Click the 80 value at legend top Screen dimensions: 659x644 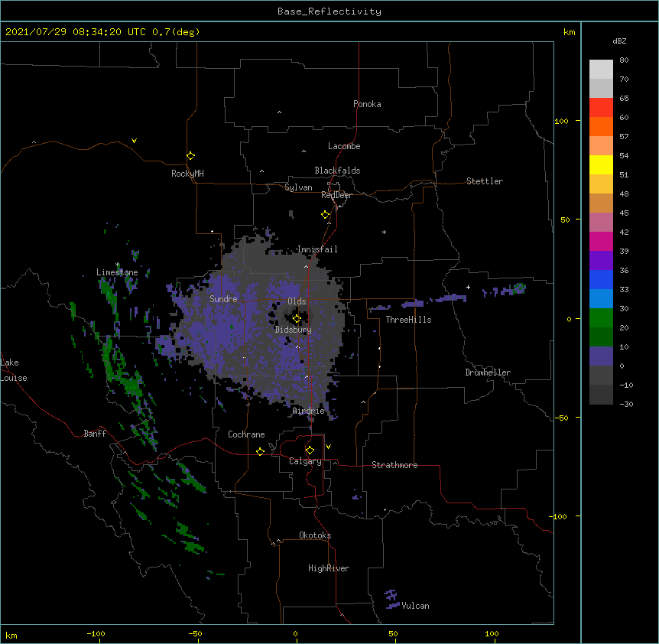tap(624, 60)
